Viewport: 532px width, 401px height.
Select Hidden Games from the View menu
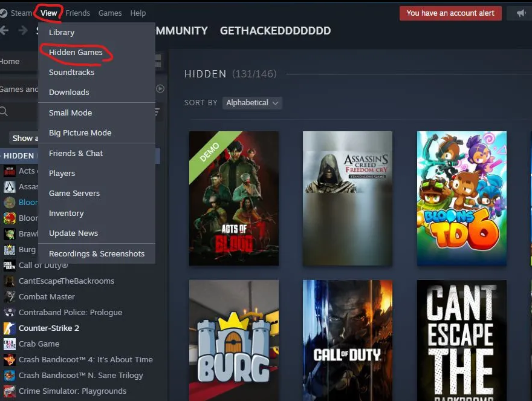click(x=76, y=53)
